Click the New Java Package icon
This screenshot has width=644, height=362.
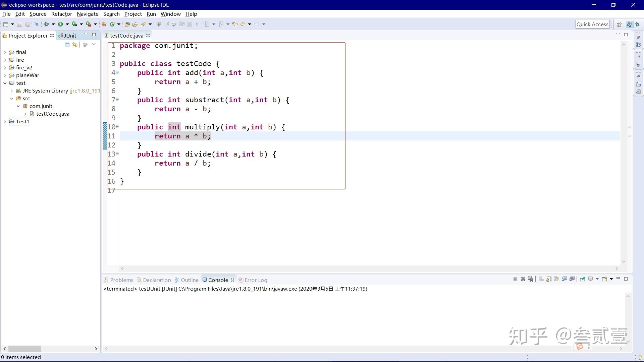pyautogui.click(x=104, y=24)
